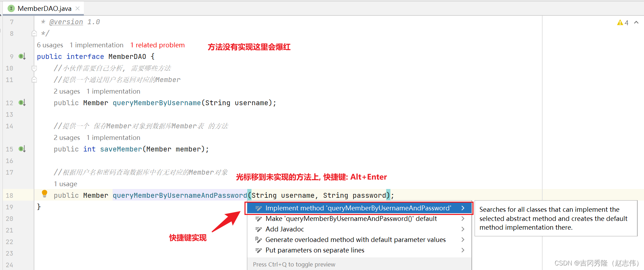
Task: Click the method name saveMember
Action: tap(121, 149)
